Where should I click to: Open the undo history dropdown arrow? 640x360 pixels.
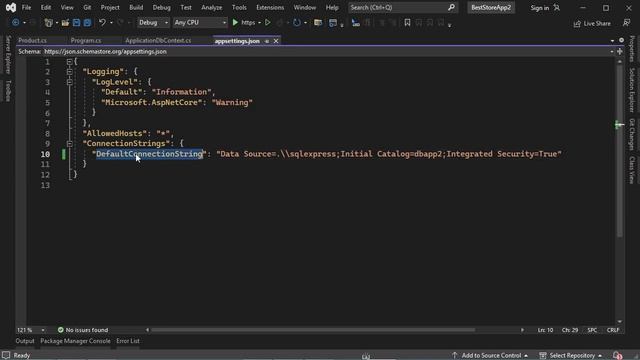click(111, 23)
